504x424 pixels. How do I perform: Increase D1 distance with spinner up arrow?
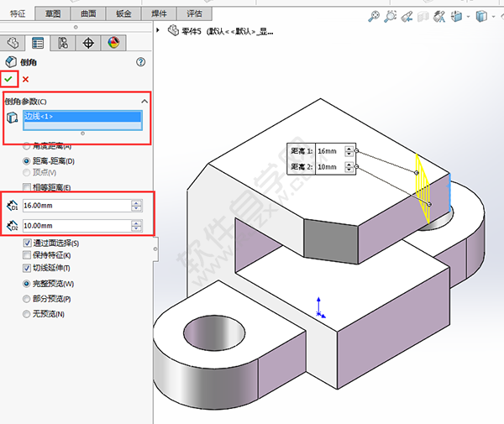pos(137,202)
